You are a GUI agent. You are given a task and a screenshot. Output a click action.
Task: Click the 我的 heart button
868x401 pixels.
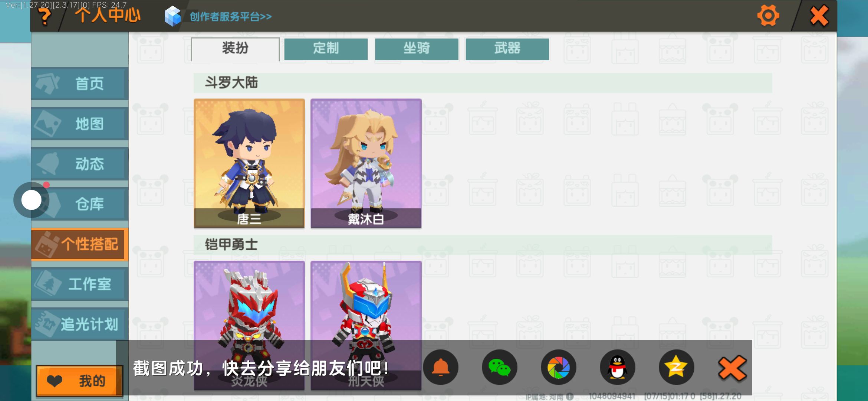coord(79,381)
